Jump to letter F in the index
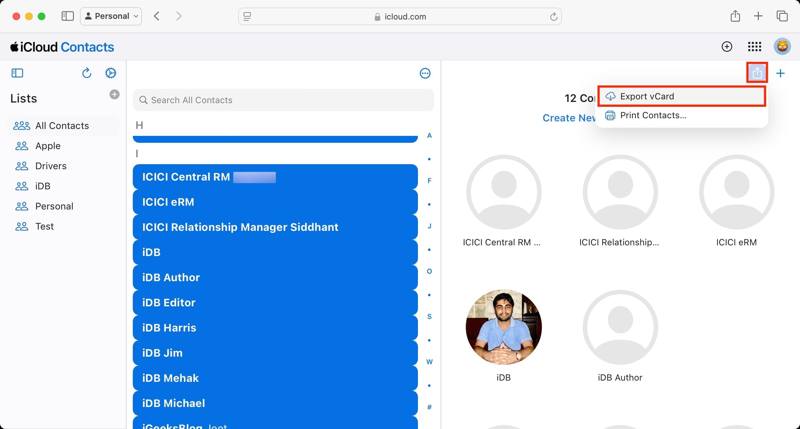800x429 pixels. tap(429, 181)
